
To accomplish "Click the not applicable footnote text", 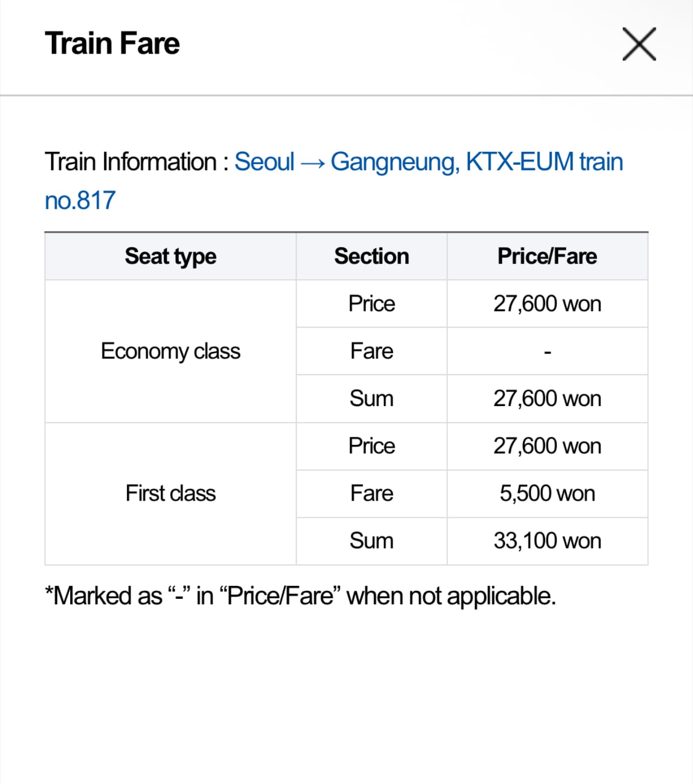I will click(x=300, y=596).
